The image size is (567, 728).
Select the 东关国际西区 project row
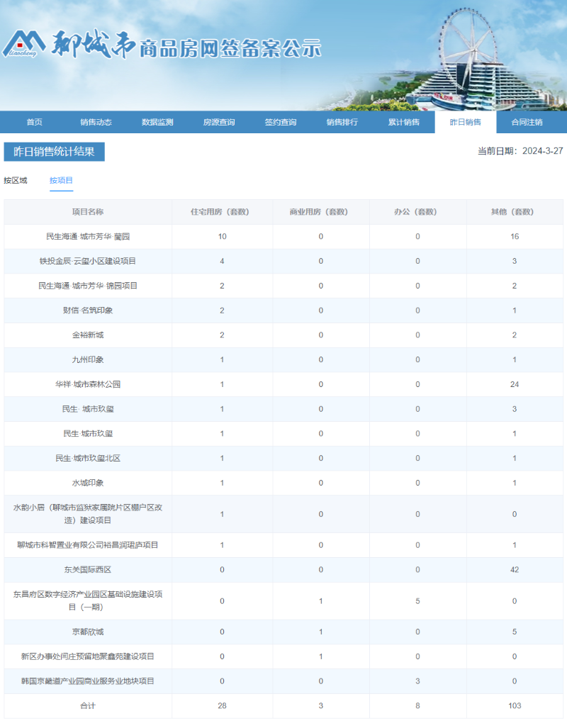88,569
